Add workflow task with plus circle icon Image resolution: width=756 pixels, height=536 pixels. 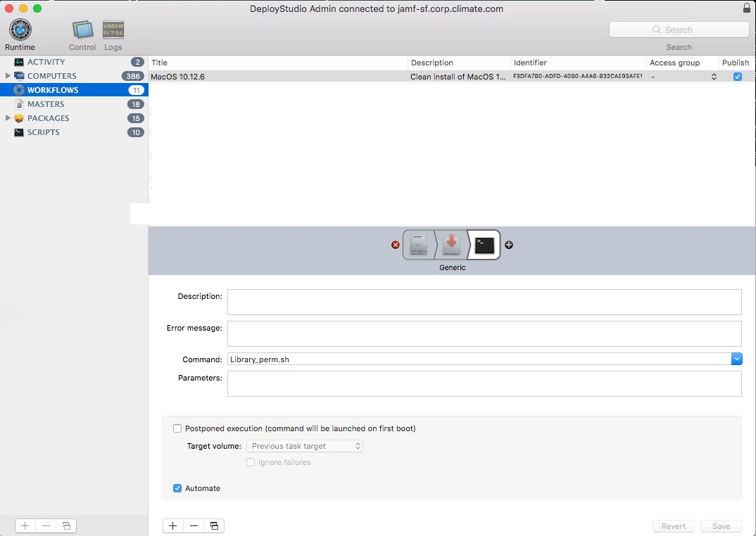pos(509,245)
